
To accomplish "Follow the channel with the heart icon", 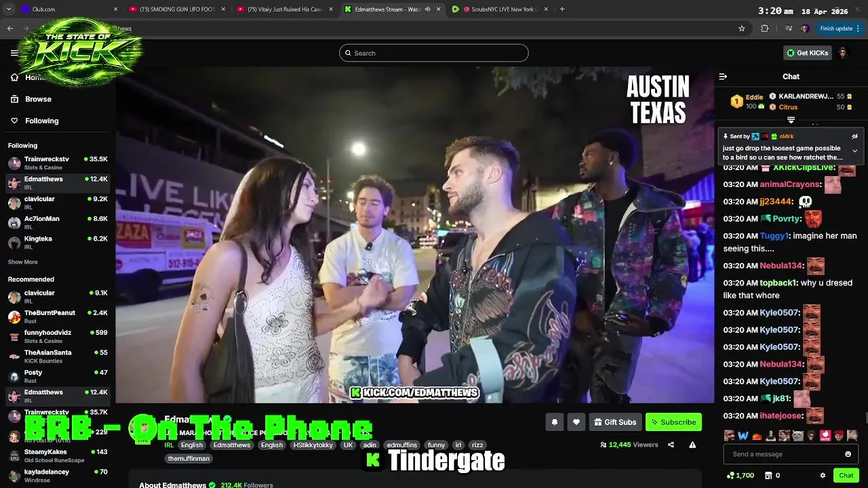I will (x=576, y=422).
